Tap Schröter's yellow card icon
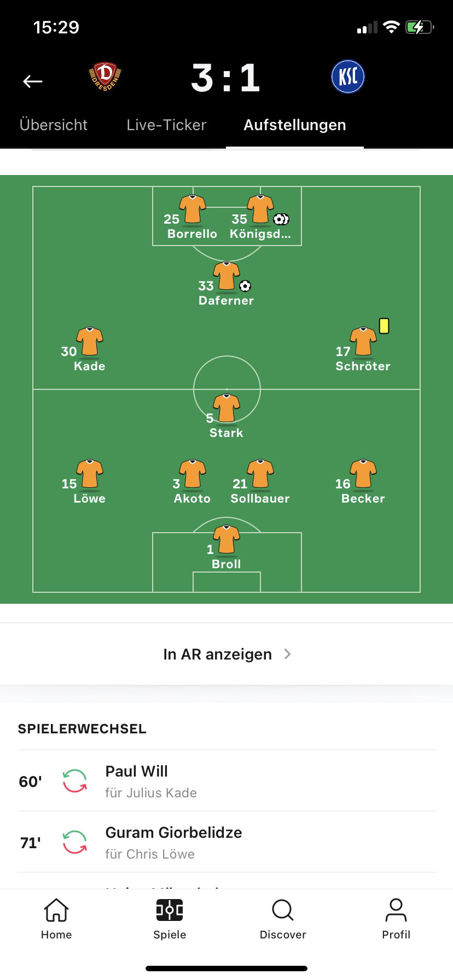The height and width of the screenshot is (980, 453). tap(384, 326)
